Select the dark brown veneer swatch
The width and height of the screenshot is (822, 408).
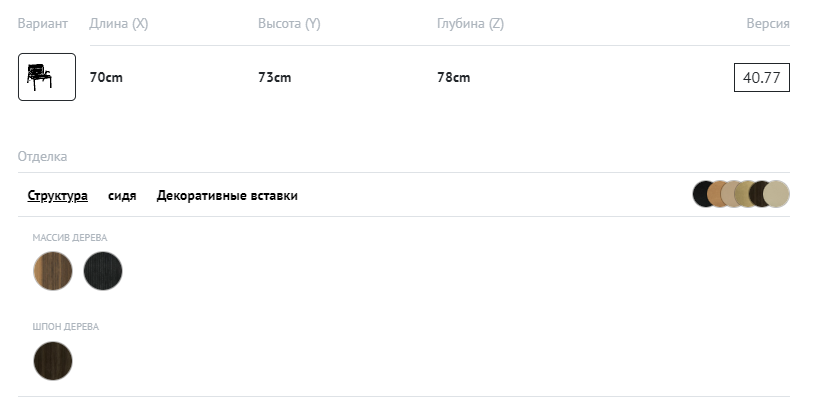tap(53, 361)
